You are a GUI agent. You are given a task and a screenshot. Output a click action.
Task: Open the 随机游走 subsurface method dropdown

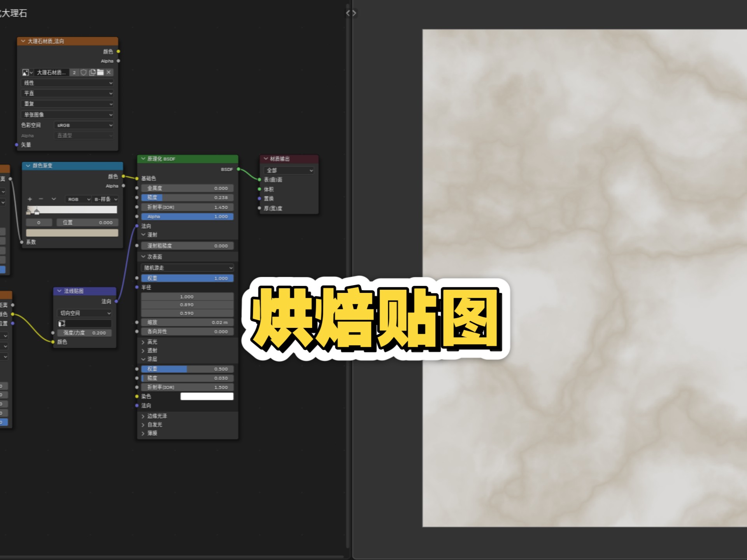pos(187,268)
